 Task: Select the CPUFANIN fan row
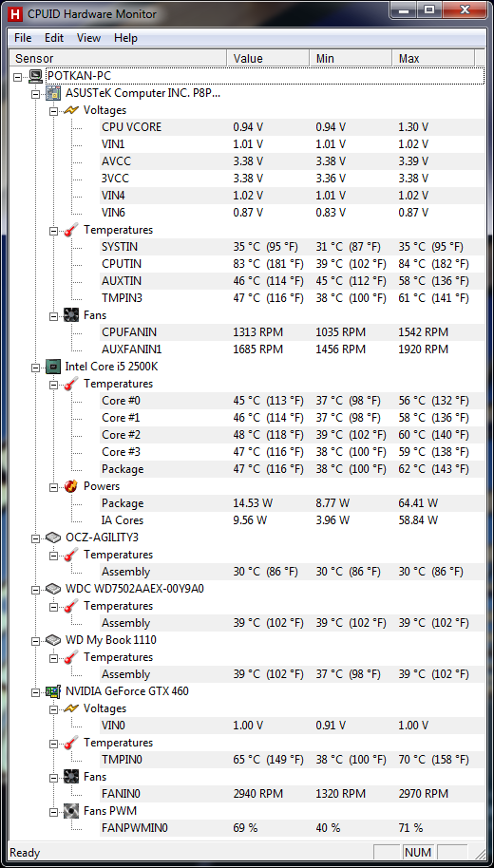click(x=291, y=332)
